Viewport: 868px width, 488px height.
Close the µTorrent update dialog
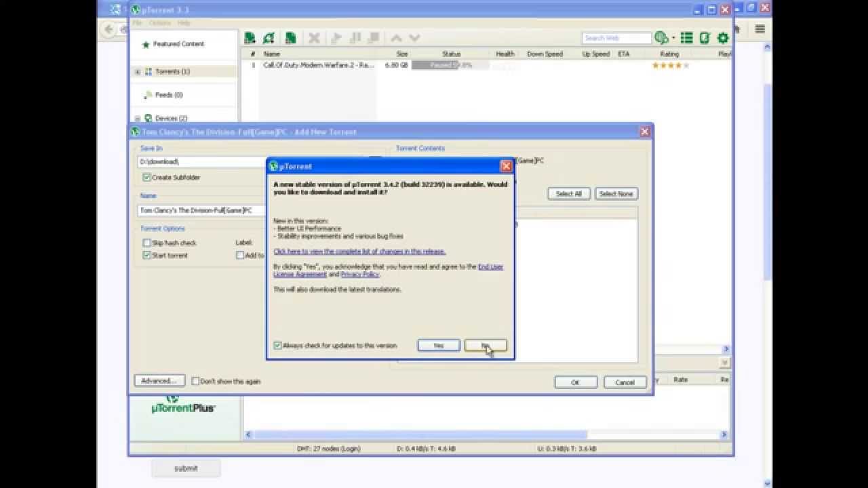(506, 166)
